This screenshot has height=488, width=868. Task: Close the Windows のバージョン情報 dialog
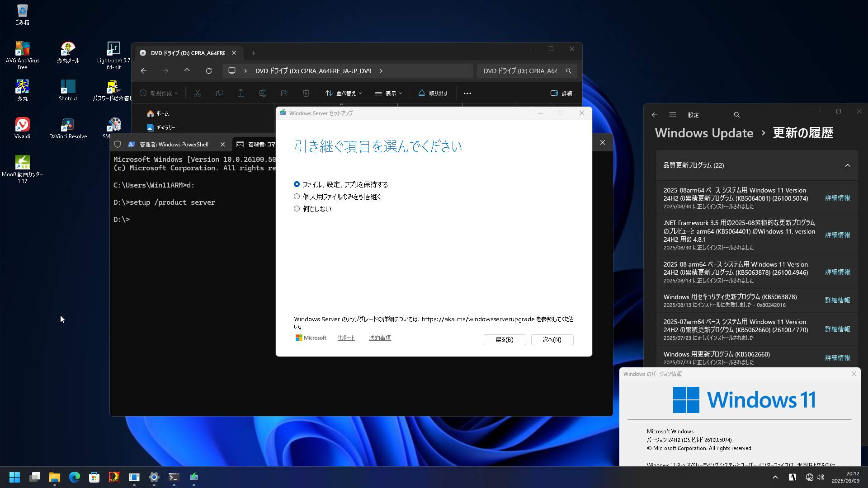[x=854, y=374]
